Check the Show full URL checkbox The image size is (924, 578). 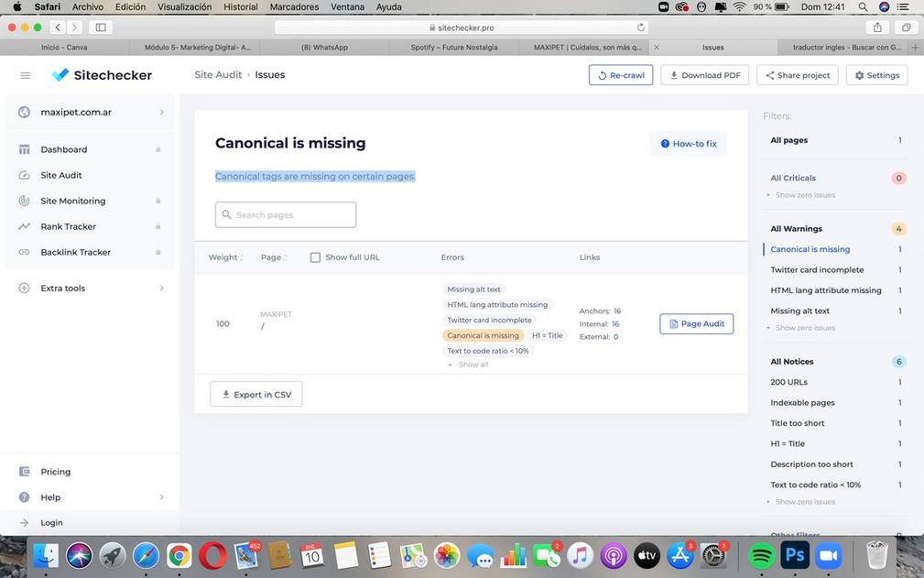pos(315,257)
